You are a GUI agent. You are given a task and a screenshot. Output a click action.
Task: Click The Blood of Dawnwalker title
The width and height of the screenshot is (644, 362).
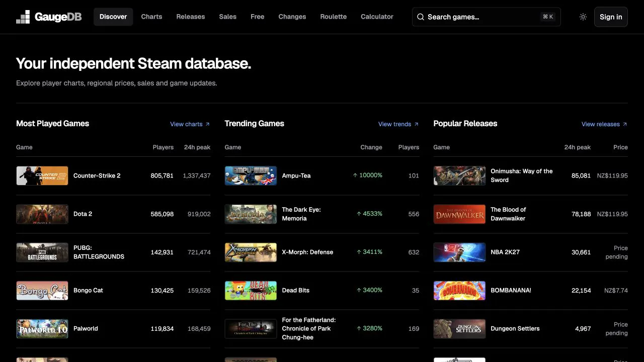coord(508,214)
